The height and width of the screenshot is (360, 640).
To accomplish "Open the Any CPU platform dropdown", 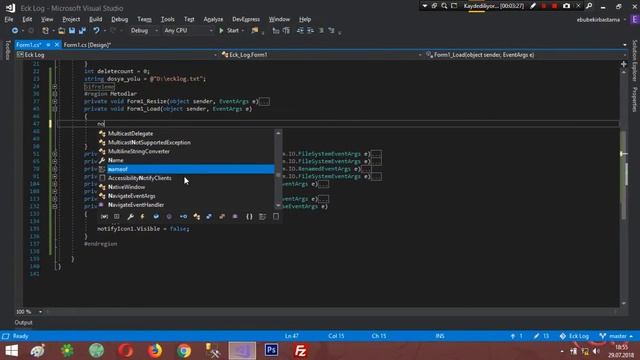I will click(x=188, y=31).
